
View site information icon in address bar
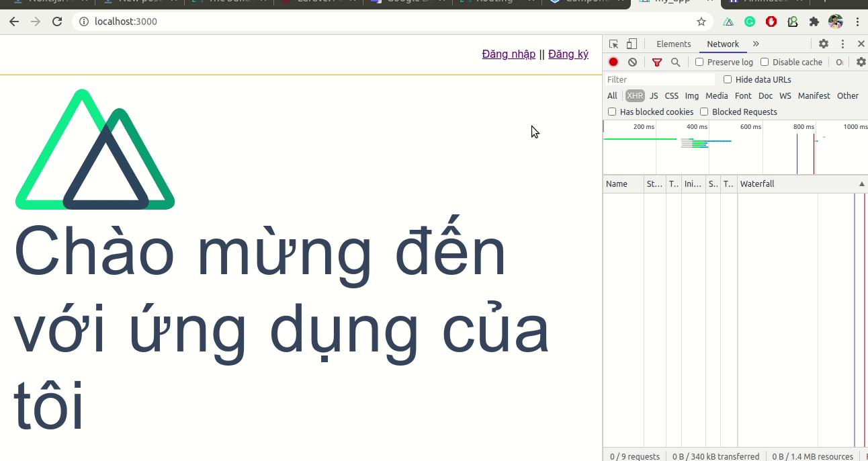click(x=84, y=22)
